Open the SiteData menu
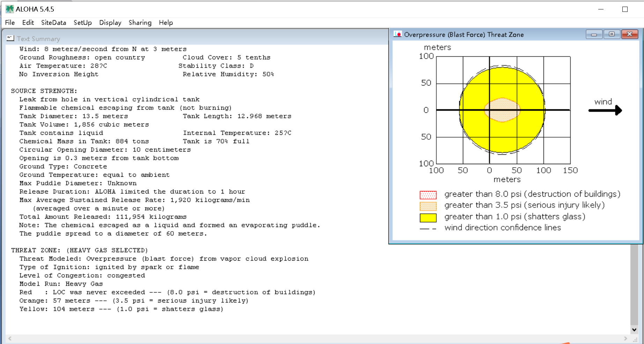The image size is (644, 344). (x=53, y=23)
